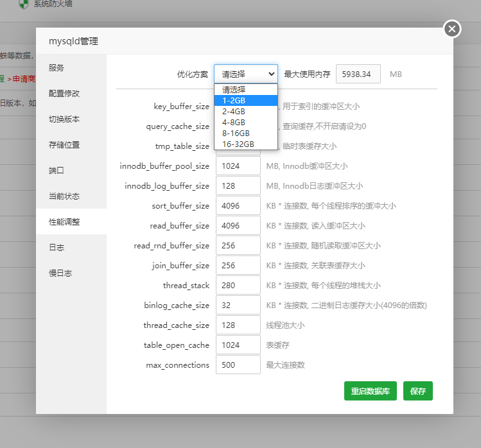Click the 系统防火墙 text behind the dialog
The height and width of the screenshot is (448, 481).
point(53,4)
